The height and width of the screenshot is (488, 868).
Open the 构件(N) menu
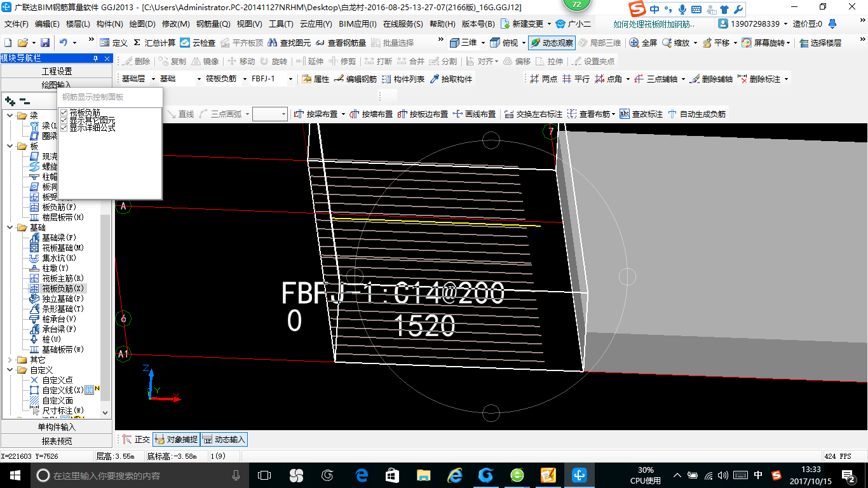(109, 24)
